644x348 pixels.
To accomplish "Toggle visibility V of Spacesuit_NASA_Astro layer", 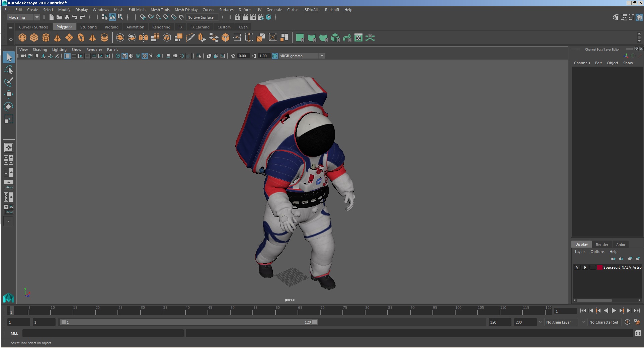I will point(577,267).
